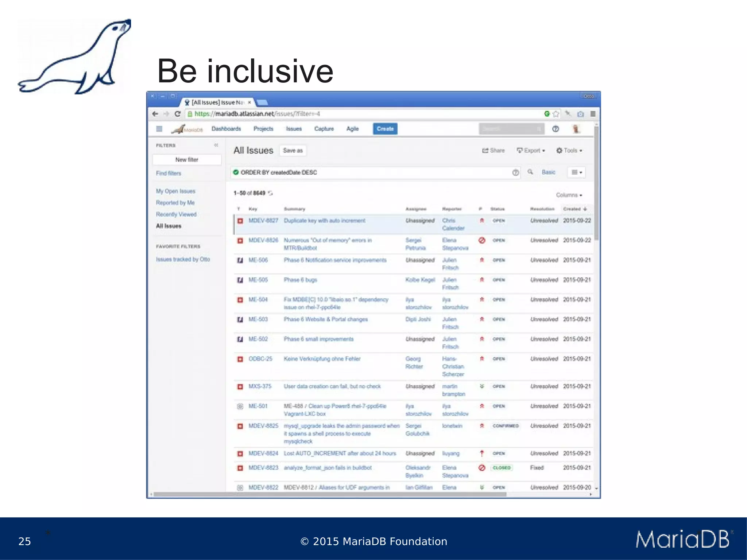Click the blue Create button

point(385,129)
